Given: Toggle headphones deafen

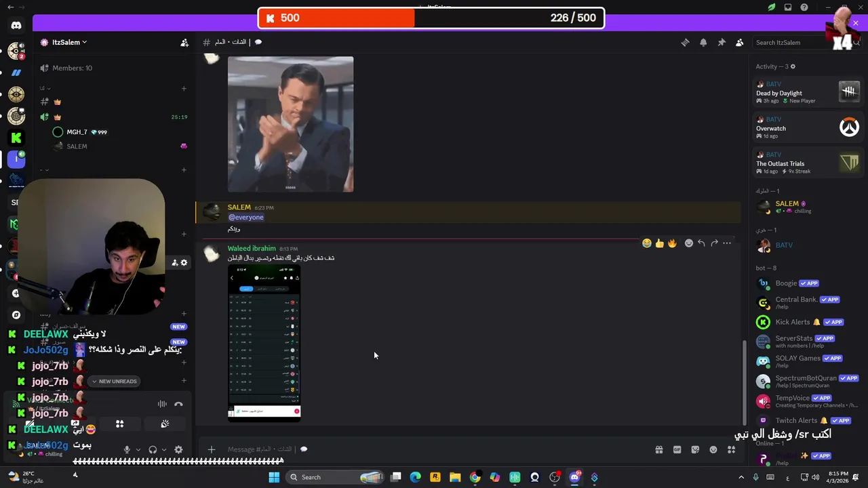Looking at the screenshot, I should [153, 449].
